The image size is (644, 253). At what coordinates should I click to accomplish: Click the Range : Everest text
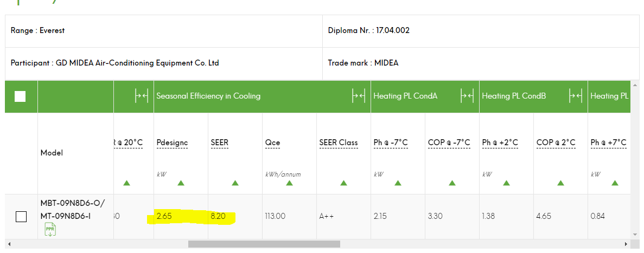[x=38, y=30]
